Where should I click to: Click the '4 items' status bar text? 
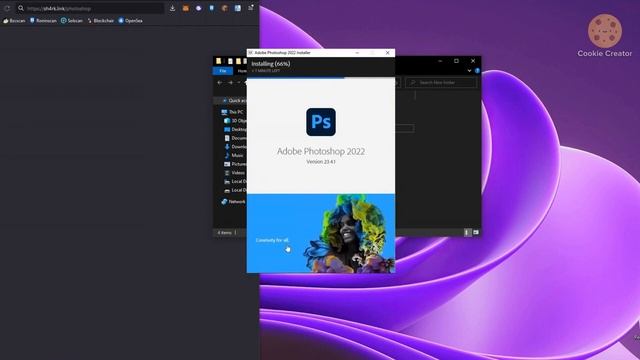tap(224, 233)
